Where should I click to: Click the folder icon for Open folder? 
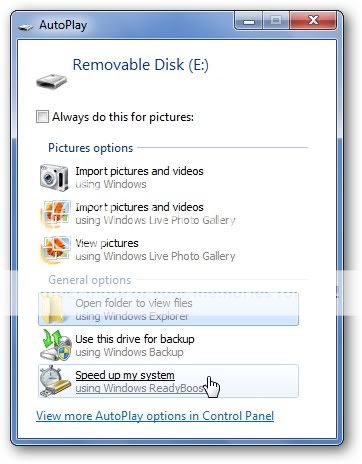click(53, 309)
